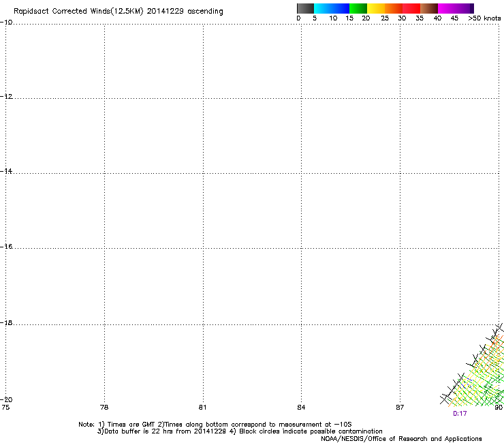This screenshot has width=504, height=443.
Task: Click the -16 latitude axis label
Action: coord(6,247)
